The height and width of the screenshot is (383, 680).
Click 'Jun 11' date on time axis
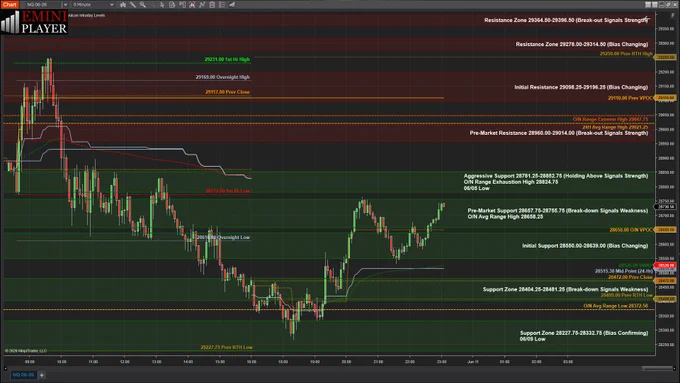point(473,361)
